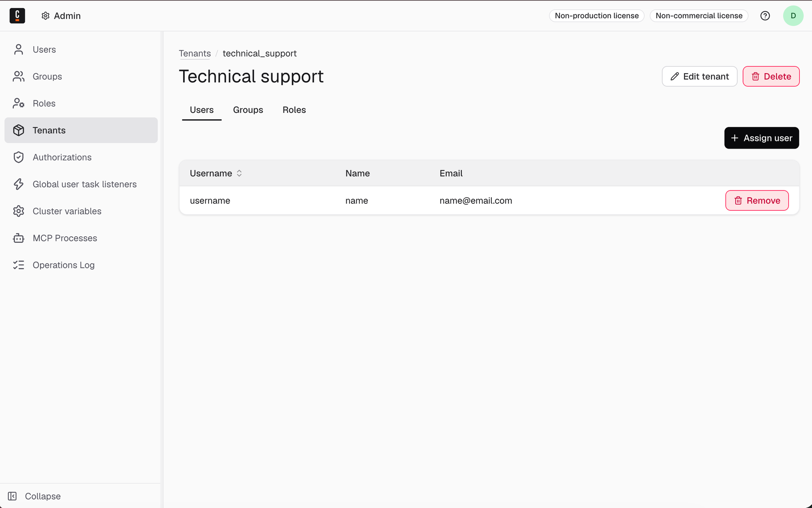Open Authorizations in the sidebar
812x508 pixels.
81,157
